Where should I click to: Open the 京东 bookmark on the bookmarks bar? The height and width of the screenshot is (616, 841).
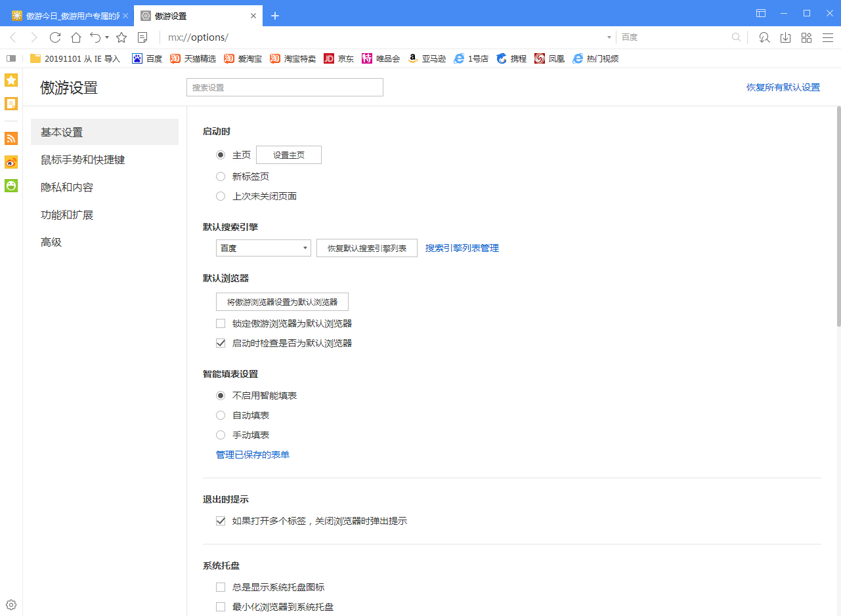338,58
